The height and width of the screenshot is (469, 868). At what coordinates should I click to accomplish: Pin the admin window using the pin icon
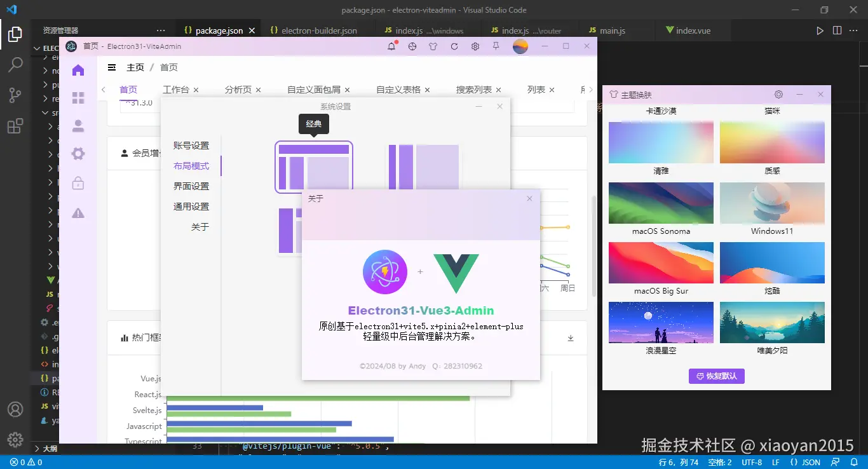coord(496,46)
